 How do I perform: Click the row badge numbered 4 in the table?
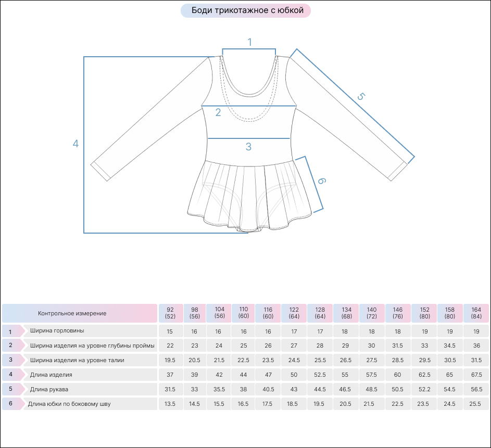(11, 375)
